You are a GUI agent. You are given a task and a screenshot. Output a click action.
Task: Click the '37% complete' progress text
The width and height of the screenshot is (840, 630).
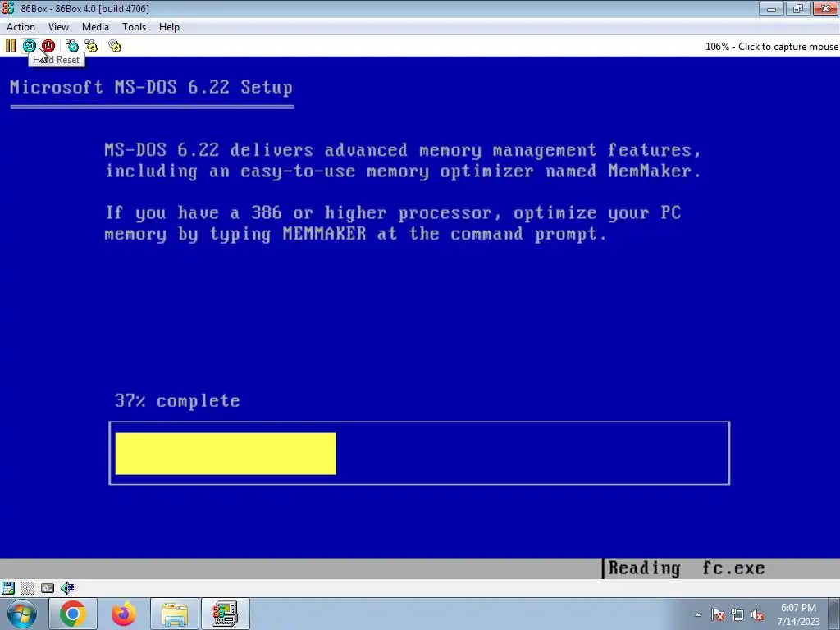[177, 400]
